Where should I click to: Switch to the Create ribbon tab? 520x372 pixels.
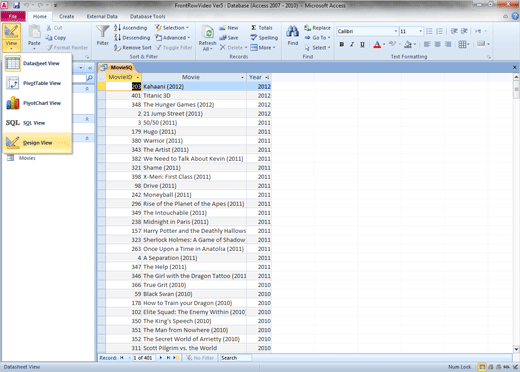67,16
